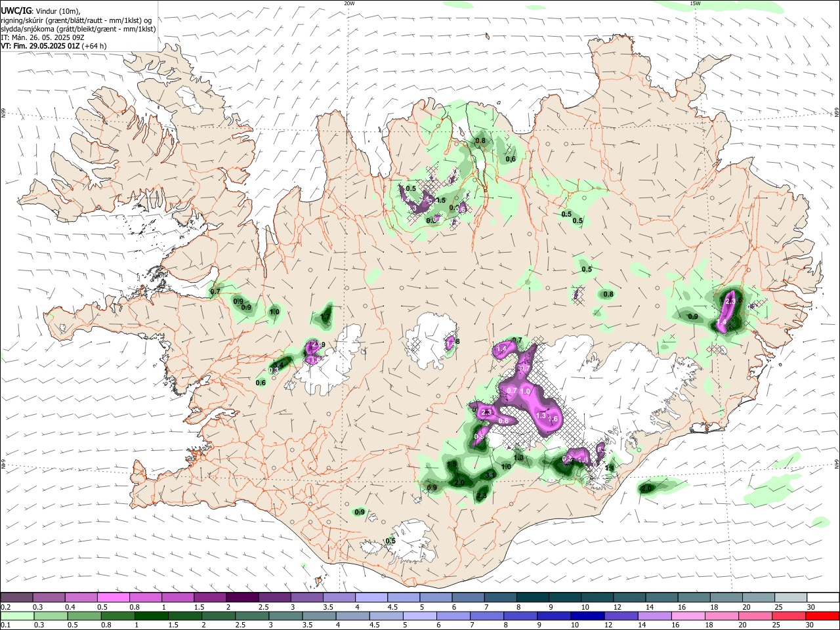
Task: Click the 'rigning/skúrir (grænt/blátt/rautt - mm/1klst) og' line
Action: click(76, 20)
